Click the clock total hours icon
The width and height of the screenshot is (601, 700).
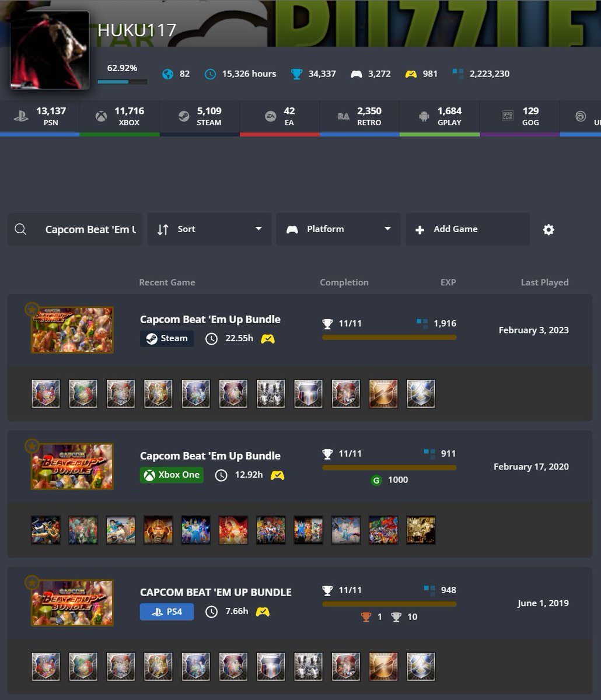(210, 74)
